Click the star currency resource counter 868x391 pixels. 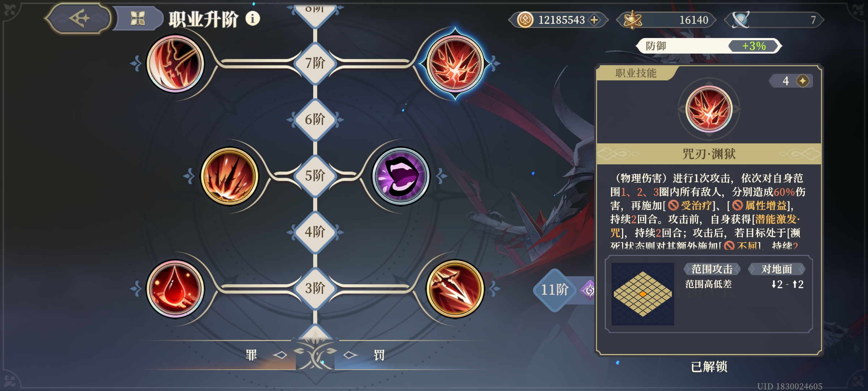666,20
